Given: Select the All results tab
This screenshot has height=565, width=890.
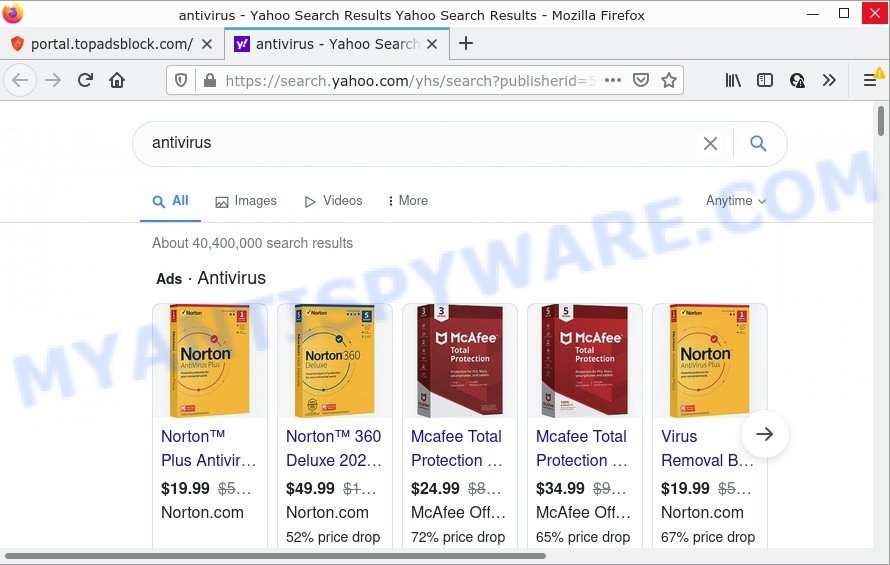Looking at the screenshot, I should point(170,201).
